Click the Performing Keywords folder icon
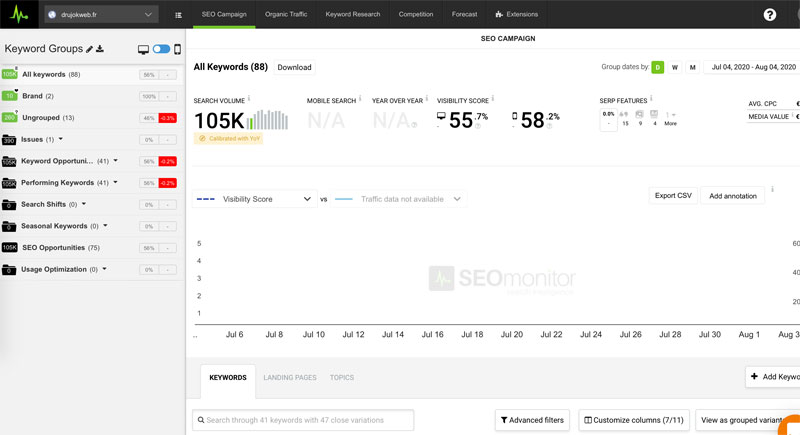The image size is (800, 435). tap(9, 183)
